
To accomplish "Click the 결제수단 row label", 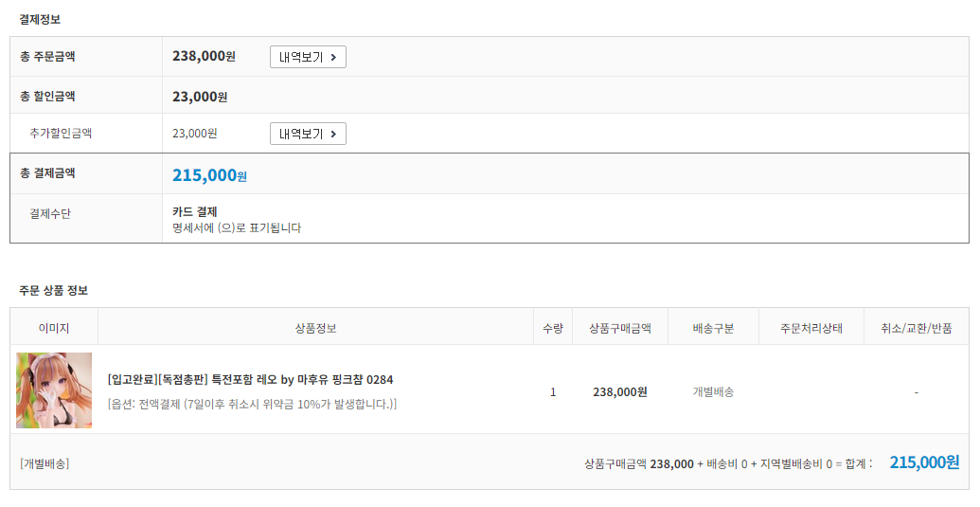I will (x=50, y=213).
